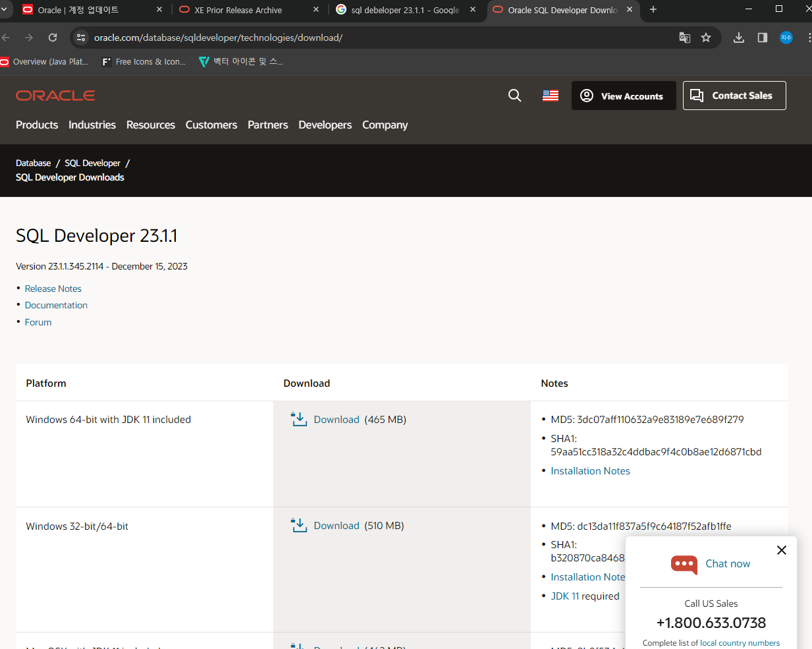Open the Partners menu
Viewport: 812px width, 649px height.
coord(268,125)
